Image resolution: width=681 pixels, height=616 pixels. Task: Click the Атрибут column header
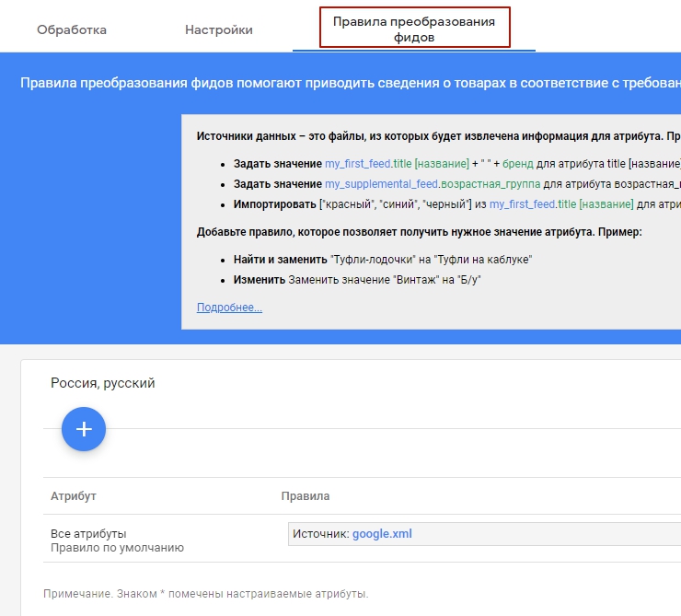click(x=74, y=496)
